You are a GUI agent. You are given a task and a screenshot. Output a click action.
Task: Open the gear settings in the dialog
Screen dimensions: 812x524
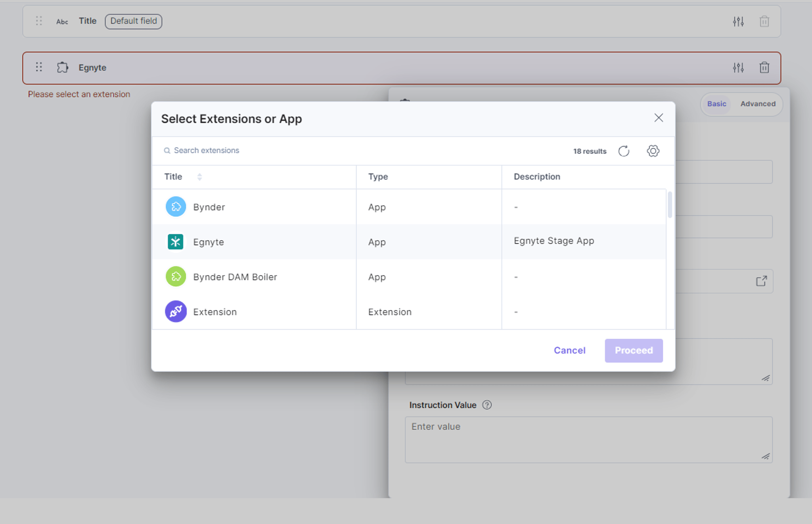[653, 151]
